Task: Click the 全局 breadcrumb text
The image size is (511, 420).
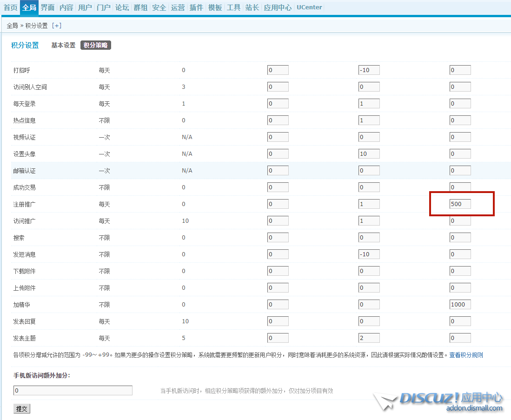Action: click(x=12, y=26)
